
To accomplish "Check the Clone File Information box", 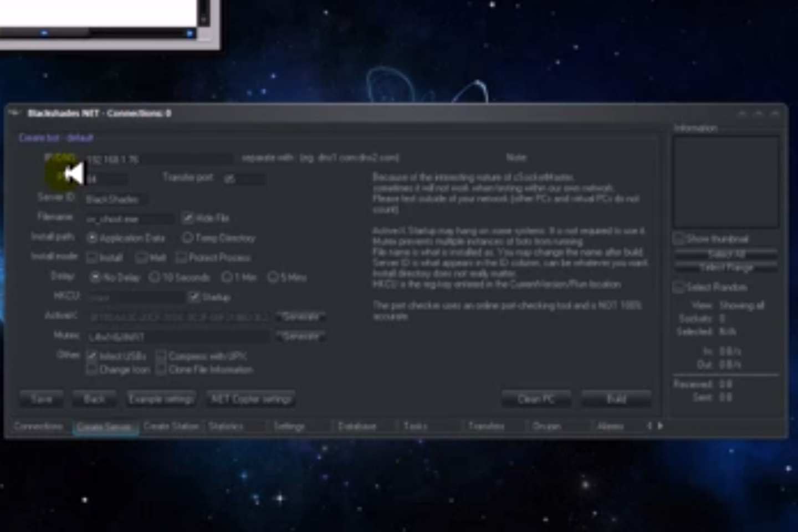I will 161,369.
